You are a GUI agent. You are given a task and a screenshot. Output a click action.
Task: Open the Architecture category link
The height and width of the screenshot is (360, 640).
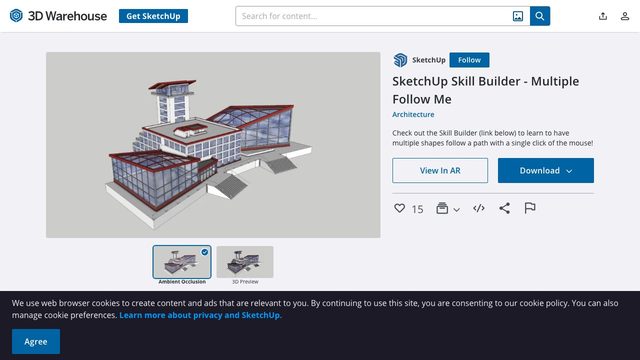[x=413, y=114]
